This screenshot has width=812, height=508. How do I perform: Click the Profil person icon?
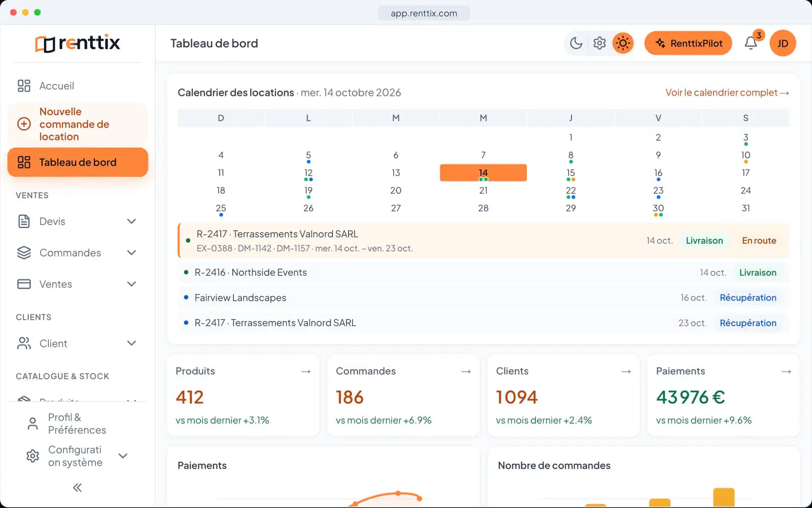click(x=32, y=424)
